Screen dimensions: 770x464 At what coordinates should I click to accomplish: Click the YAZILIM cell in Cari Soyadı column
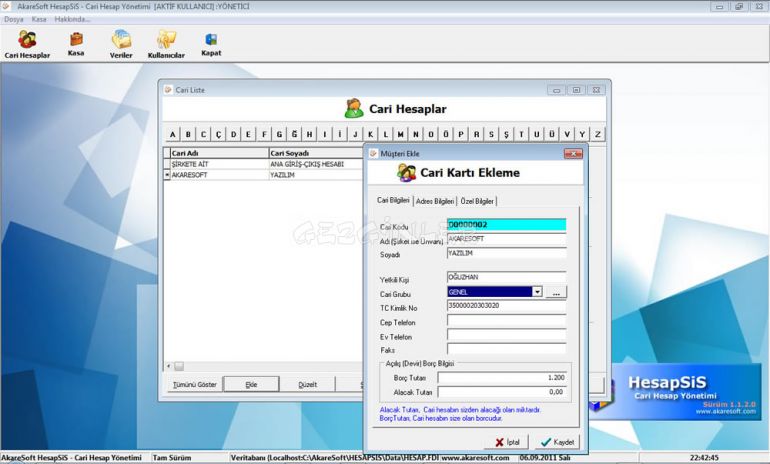pos(316,175)
